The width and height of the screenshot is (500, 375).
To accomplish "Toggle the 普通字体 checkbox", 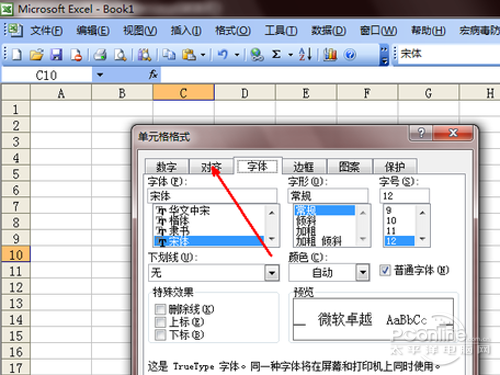I will 385,270.
